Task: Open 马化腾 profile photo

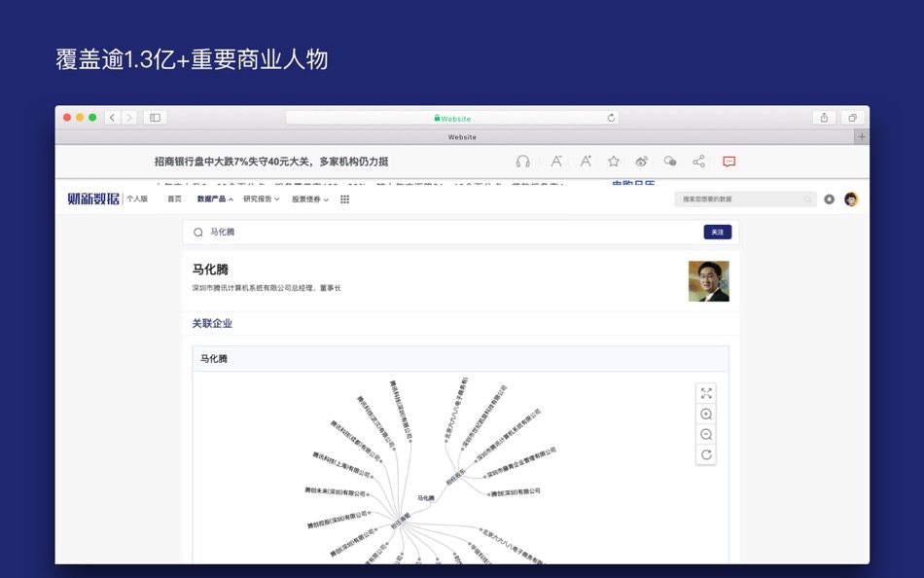Action: (709, 281)
